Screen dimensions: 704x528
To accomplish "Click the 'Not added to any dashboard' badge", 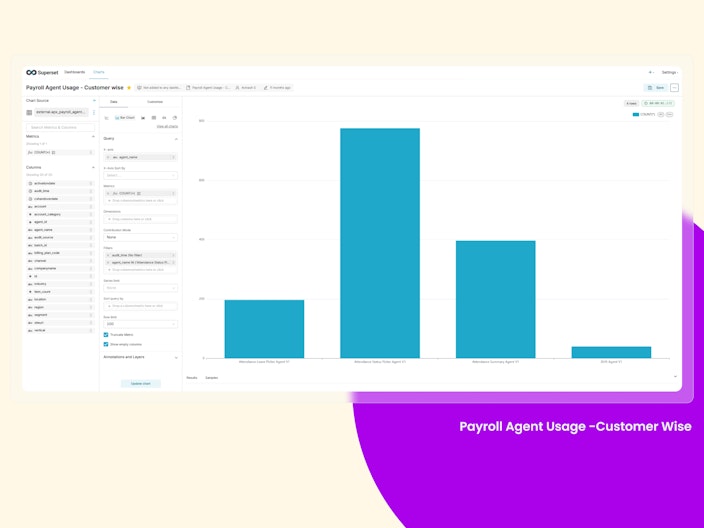I will [x=159, y=88].
